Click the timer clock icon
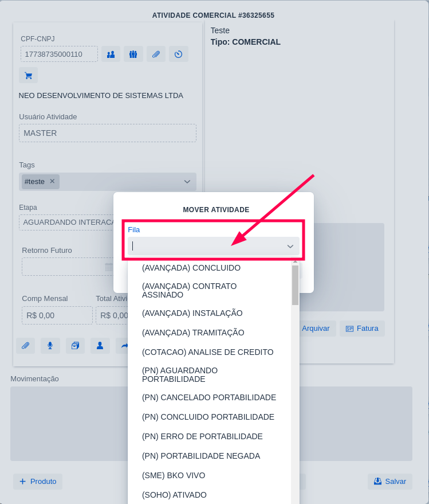The height and width of the screenshot is (504, 429). pyautogui.click(x=178, y=54)
